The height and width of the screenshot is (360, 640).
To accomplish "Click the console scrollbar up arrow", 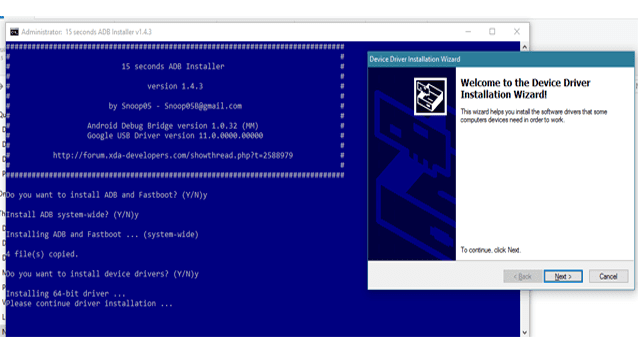I will (524, 47).
